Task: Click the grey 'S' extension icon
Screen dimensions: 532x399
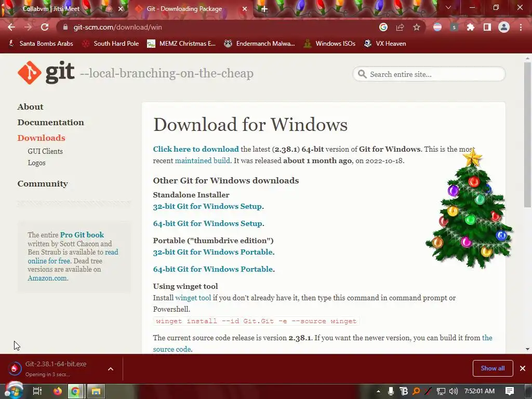Action: pos(454,27)
